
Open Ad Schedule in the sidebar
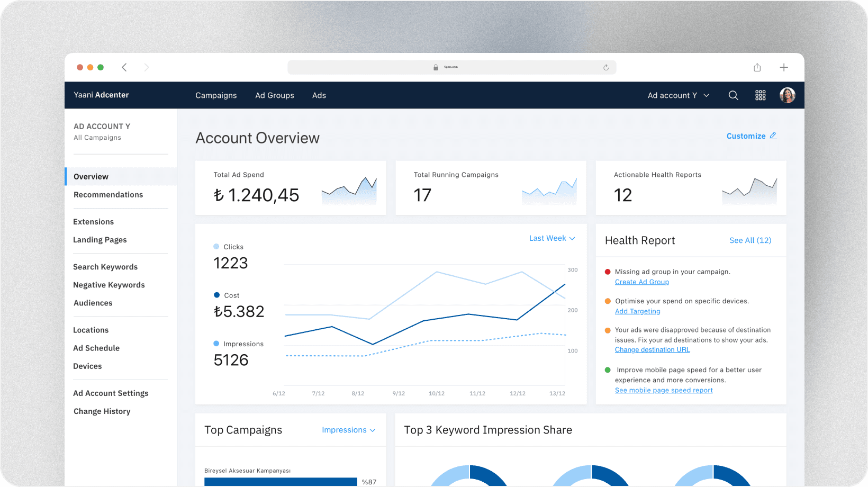pos(96,348)
